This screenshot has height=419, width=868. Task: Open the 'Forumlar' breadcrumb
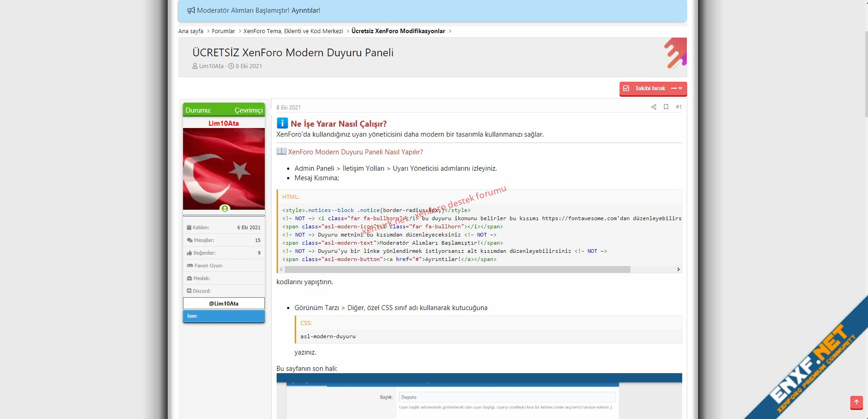click(223, 31)
